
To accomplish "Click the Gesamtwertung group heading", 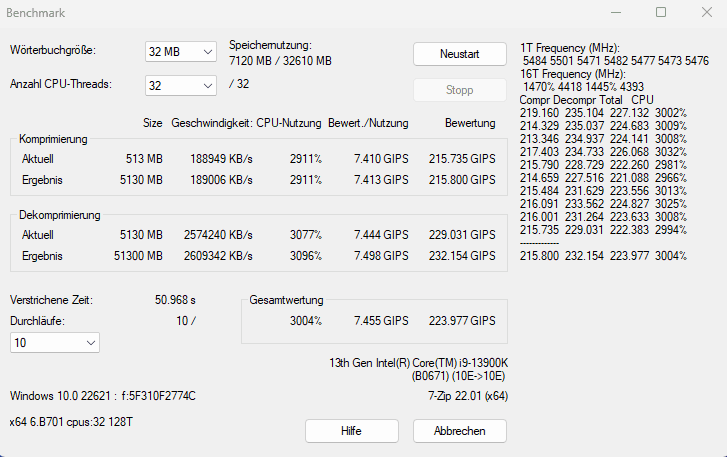I will (287, 300).
